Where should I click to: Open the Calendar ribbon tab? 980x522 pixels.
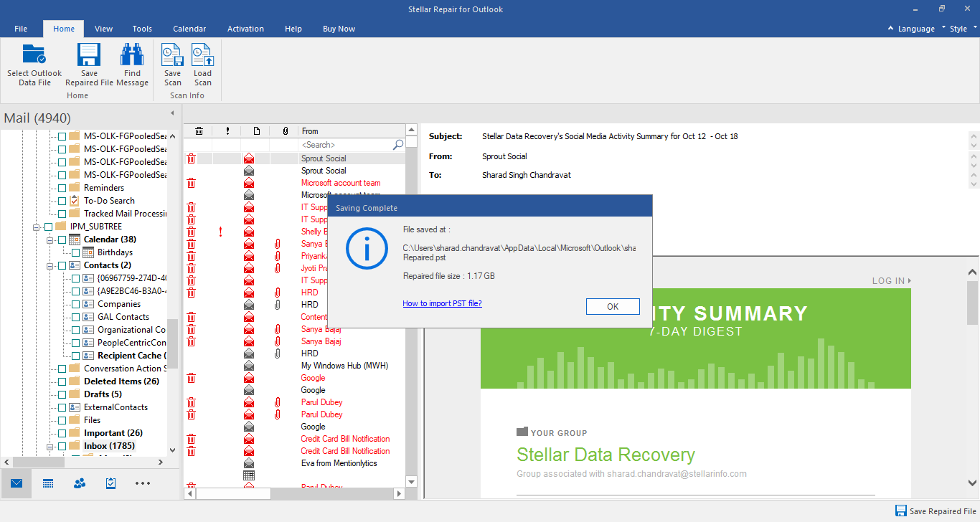[189, 29]
